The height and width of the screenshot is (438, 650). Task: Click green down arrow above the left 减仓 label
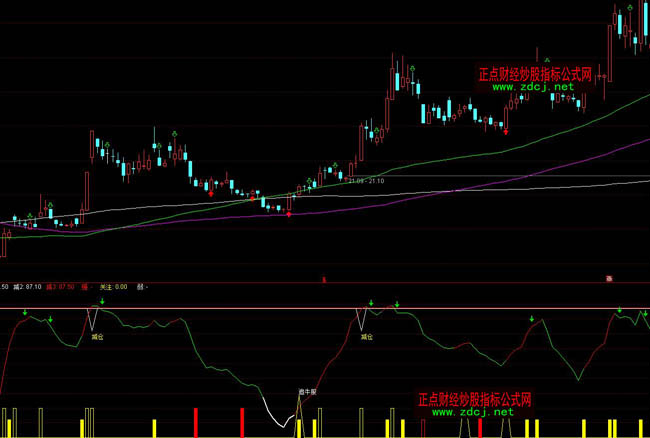tap(101, 300)
